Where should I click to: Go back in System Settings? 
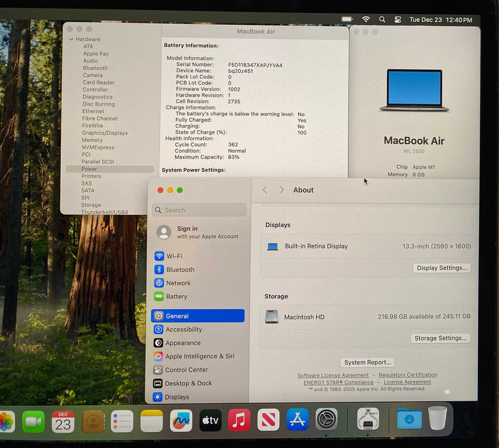tap(265, 190)
